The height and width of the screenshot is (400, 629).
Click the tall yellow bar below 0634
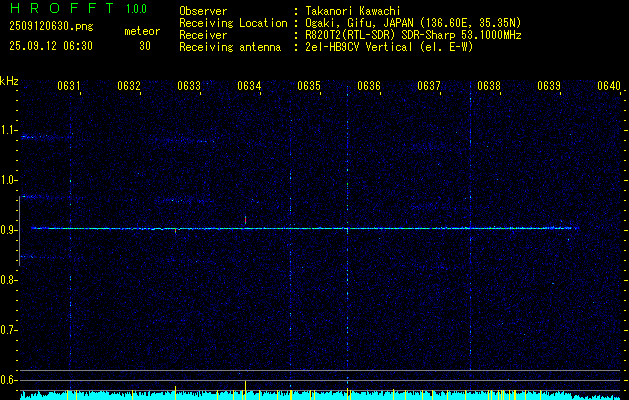[x=245, y=390]
